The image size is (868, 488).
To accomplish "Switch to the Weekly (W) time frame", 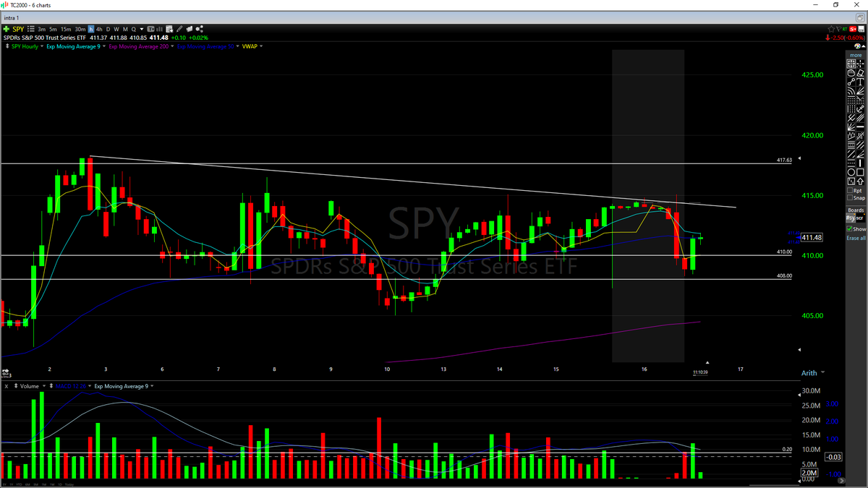I will [116, 29].
